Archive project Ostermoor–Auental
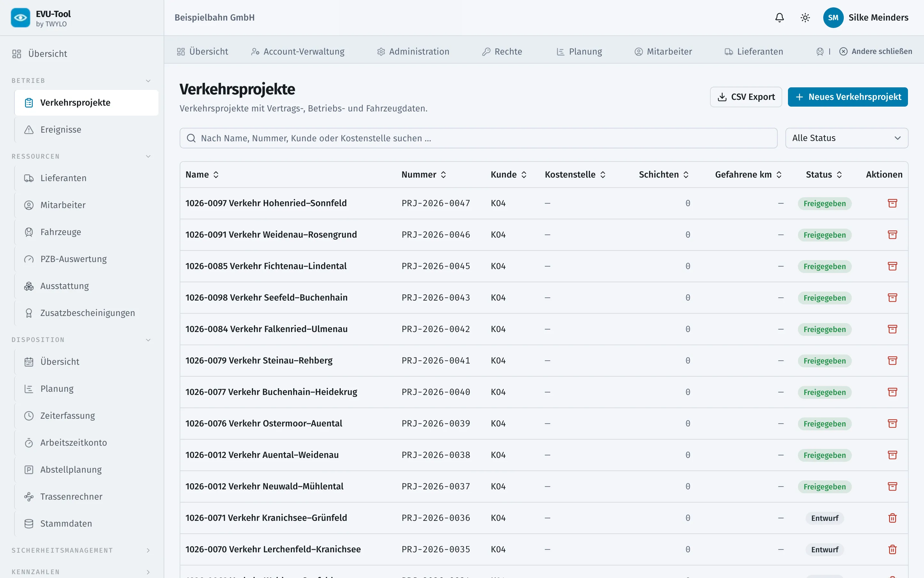This screenshot has width=924, height=578. (892, 424)
